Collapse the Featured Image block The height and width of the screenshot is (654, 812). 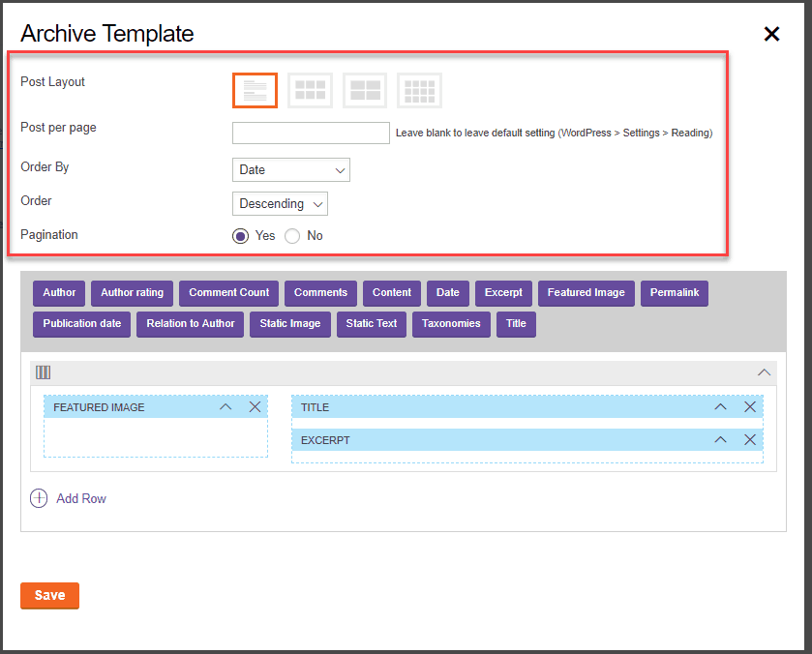pos(226,407)
